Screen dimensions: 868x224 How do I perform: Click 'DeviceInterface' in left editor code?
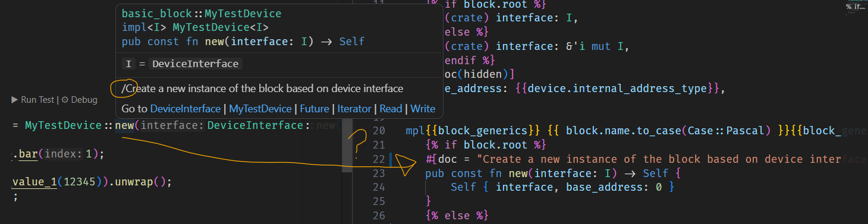(254, 125)
